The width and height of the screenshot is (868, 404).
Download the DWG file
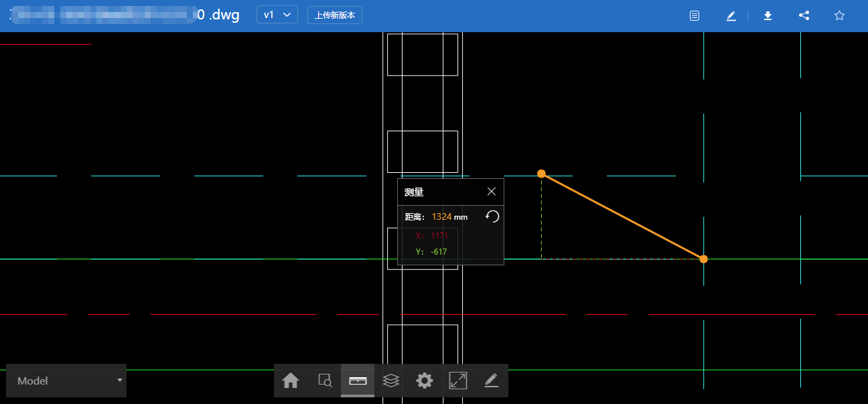tap(768, 15)
